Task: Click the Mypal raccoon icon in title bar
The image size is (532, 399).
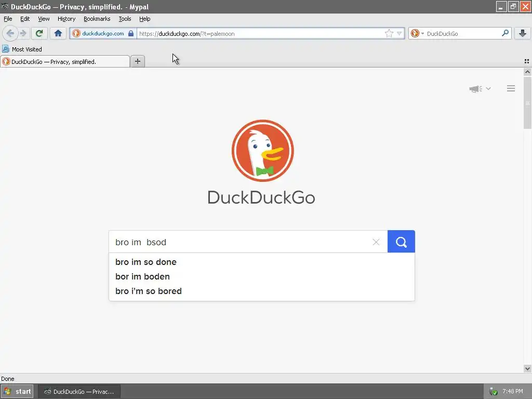Action: [5, 6]
